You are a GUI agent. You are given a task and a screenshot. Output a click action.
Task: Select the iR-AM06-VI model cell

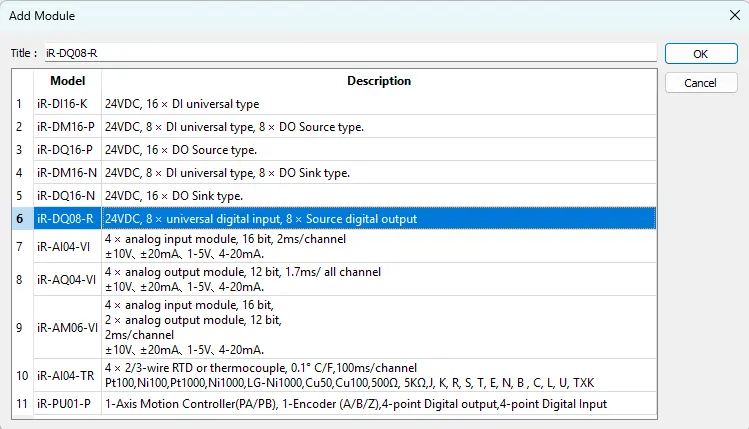pyautogui.click(x=67, y=328)
